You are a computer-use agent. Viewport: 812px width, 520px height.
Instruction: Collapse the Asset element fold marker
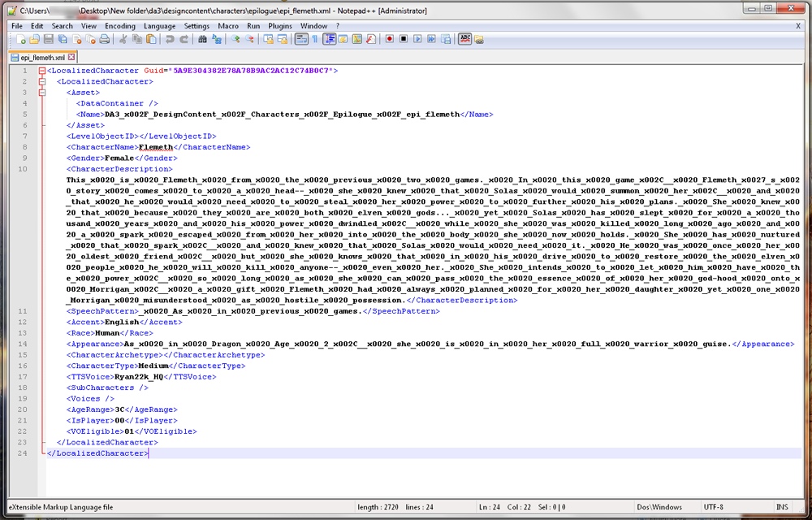point(41,93)
